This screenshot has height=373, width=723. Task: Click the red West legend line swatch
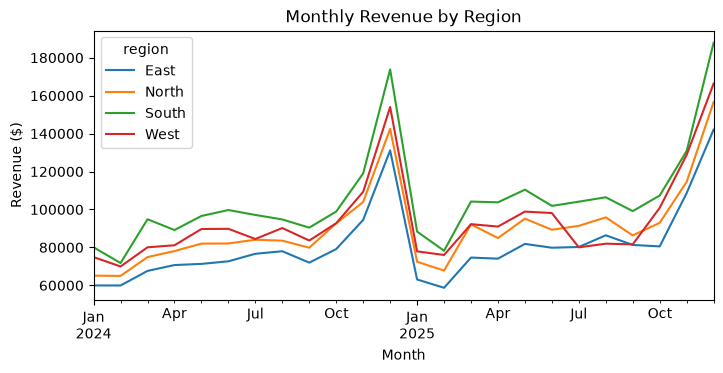click(120, 134)
